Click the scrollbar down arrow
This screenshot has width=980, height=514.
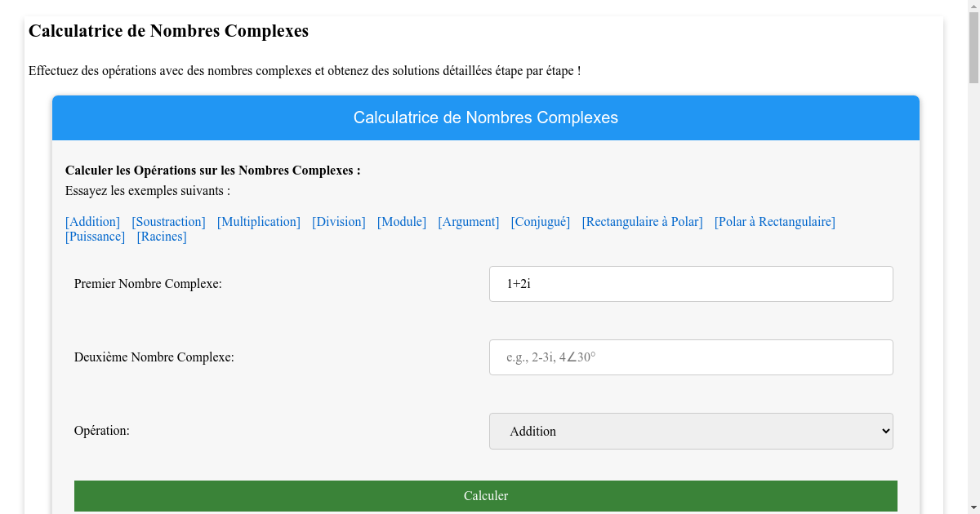click(x=973, y=507)
